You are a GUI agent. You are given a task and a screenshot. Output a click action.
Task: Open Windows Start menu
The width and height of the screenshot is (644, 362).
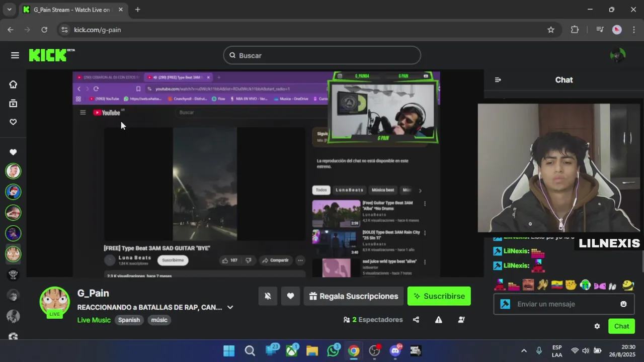229,351
